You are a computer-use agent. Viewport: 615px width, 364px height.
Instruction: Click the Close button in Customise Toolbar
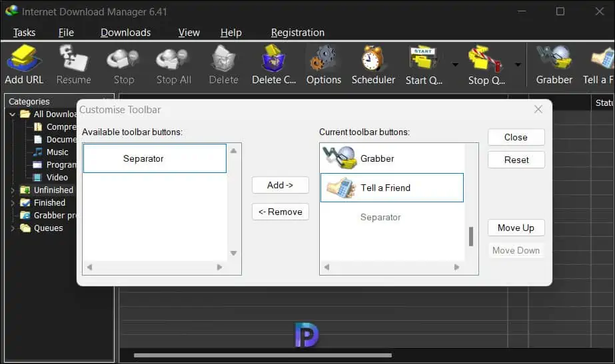pos(516,137)
